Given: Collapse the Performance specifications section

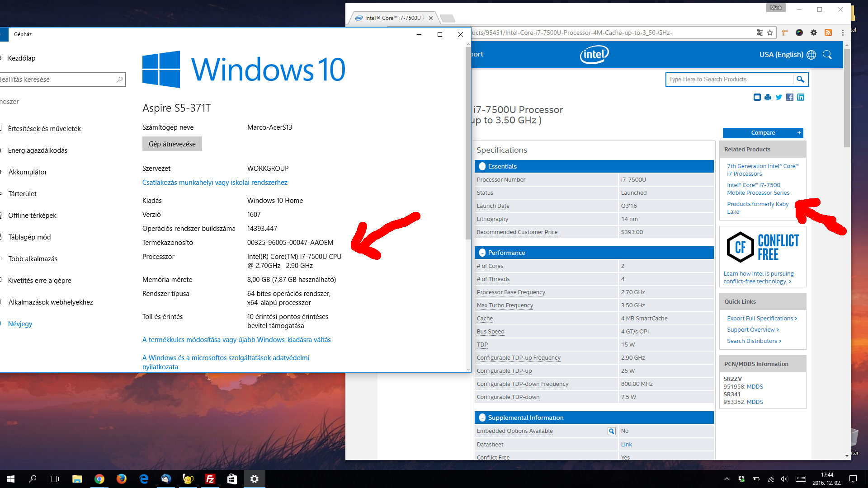Looking at the screenshot, I should (482, 253).
